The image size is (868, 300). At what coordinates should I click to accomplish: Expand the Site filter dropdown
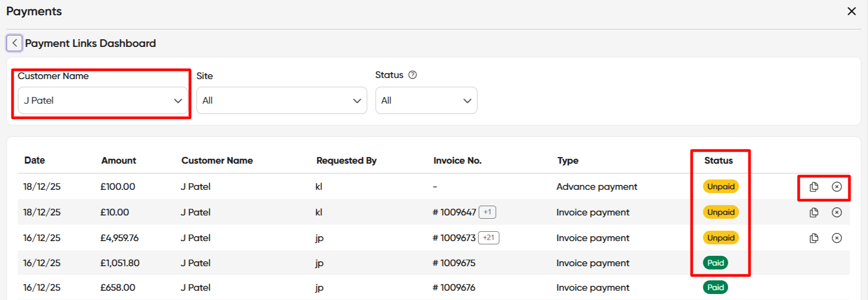pyautogui.click(x=281, y=101)
